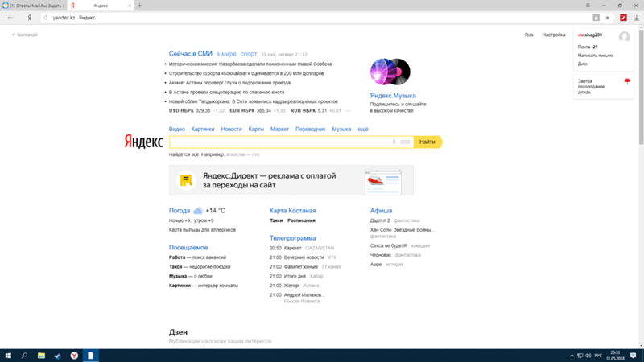Click the page vertical scrollbar thumb

point(641,86)
